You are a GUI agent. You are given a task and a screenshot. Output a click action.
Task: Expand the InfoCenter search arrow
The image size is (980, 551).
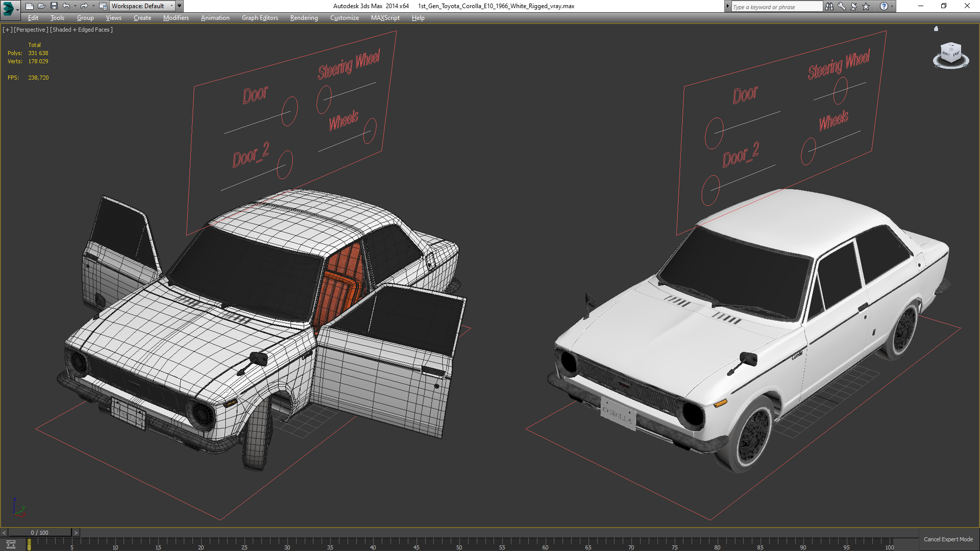tap(727, 6)
